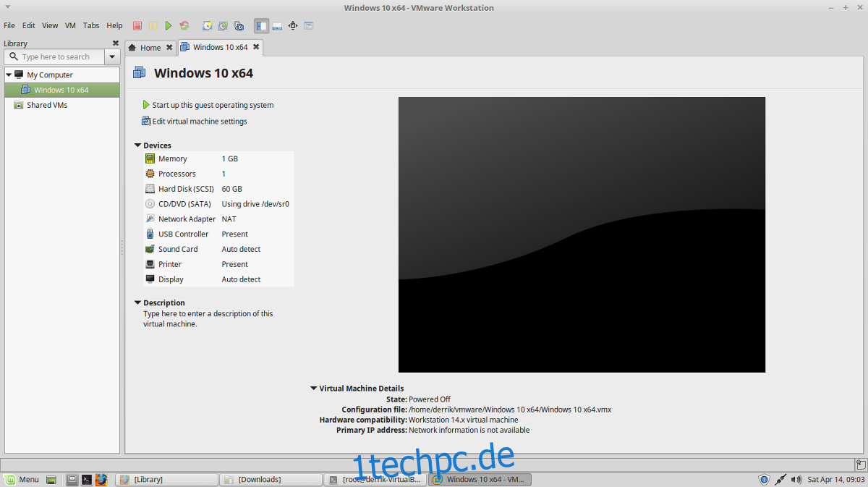868x487 pixels.
Task: Click the description text entry area
Action: [x=208, y=319]
